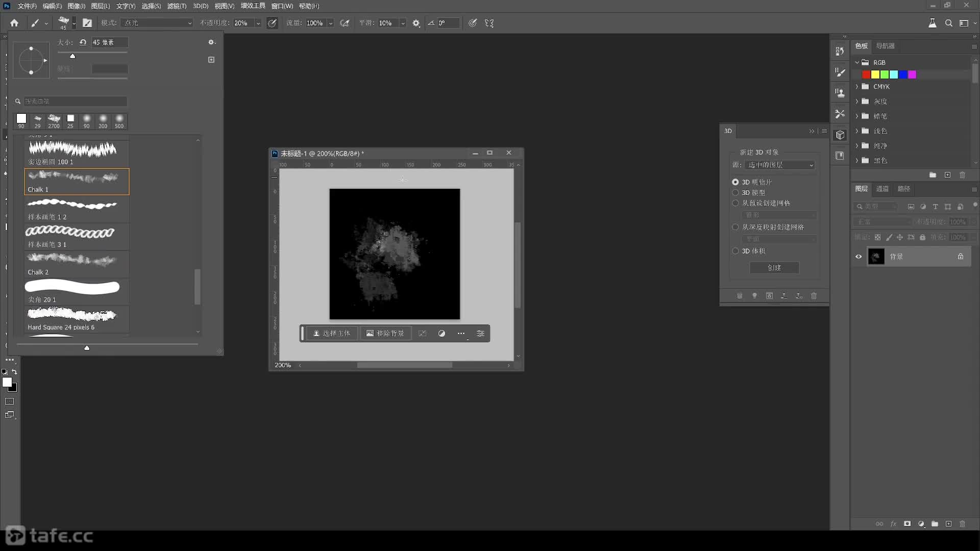Open the 文件(F) menu
The height and width of the screenshot is (551, 980).
(27, 6)
